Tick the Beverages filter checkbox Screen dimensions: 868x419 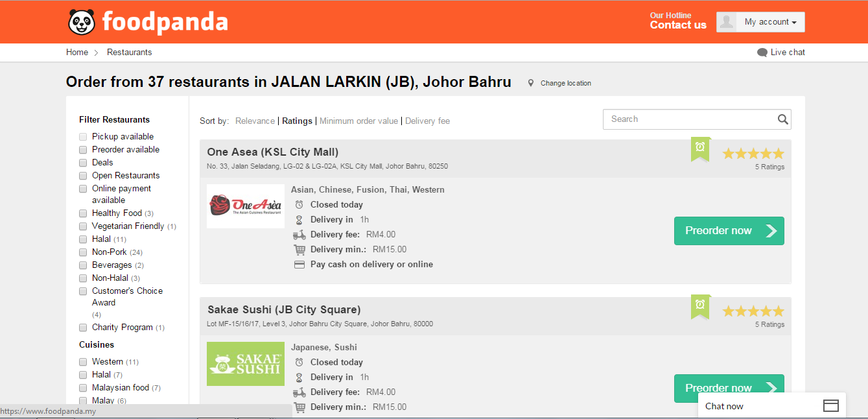pos(83,265)
